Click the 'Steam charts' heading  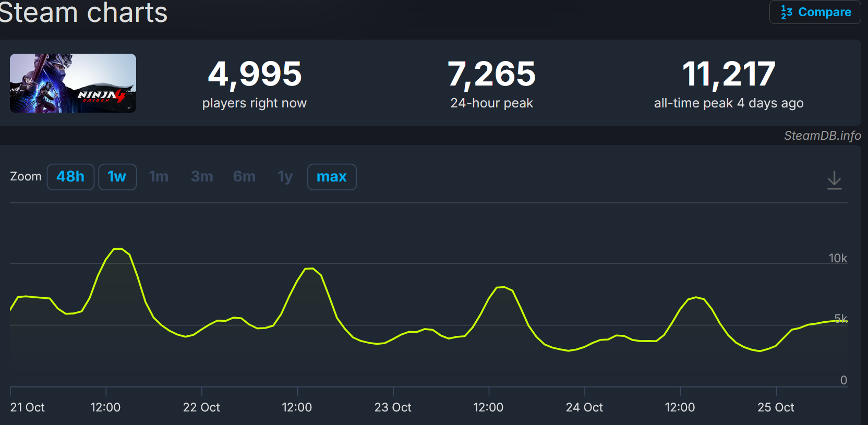pyautogui.click(x=83, y=12)
